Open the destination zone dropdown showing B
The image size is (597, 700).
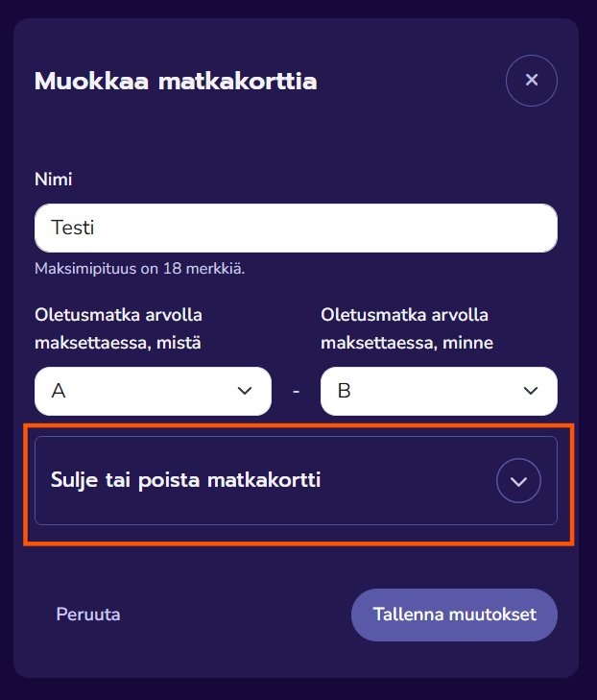pos(439,391)
